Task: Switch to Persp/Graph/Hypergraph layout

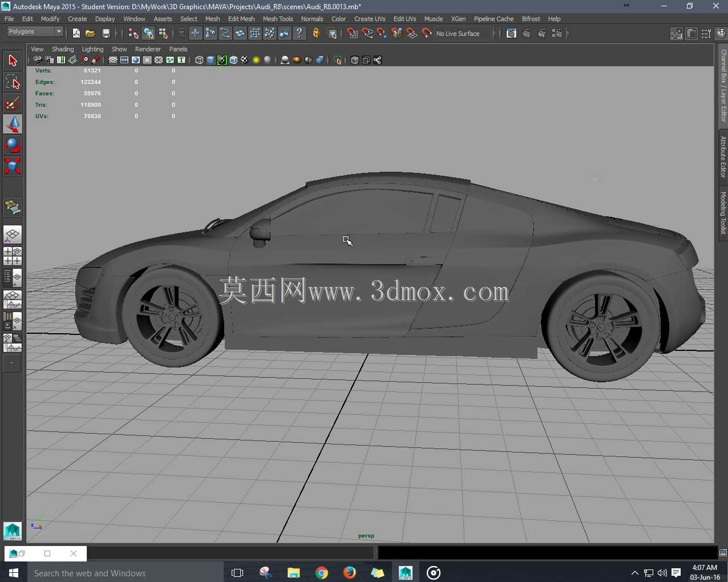Action: point(13,343)
